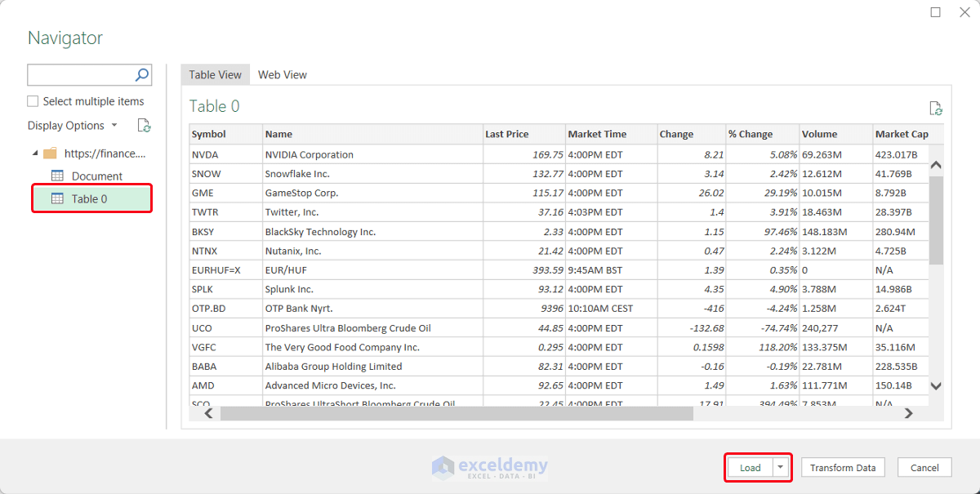
Task: Select Table 0 in the tree
Action: coord(91,198)
